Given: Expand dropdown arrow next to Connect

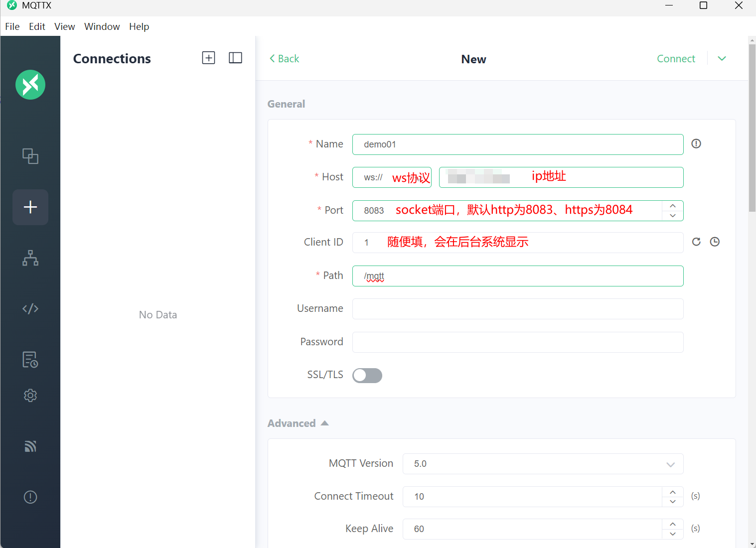Looking at the screenshot, I should point(722,59).
